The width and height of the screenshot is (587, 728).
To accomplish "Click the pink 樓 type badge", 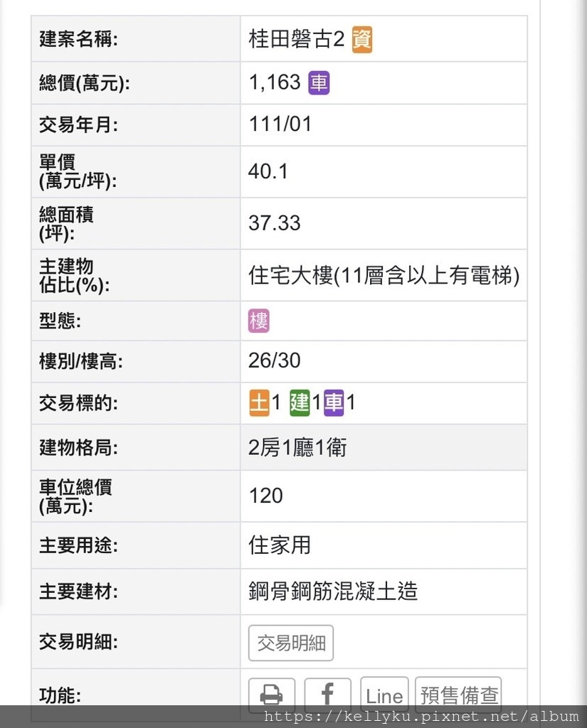I will [259, 321].
